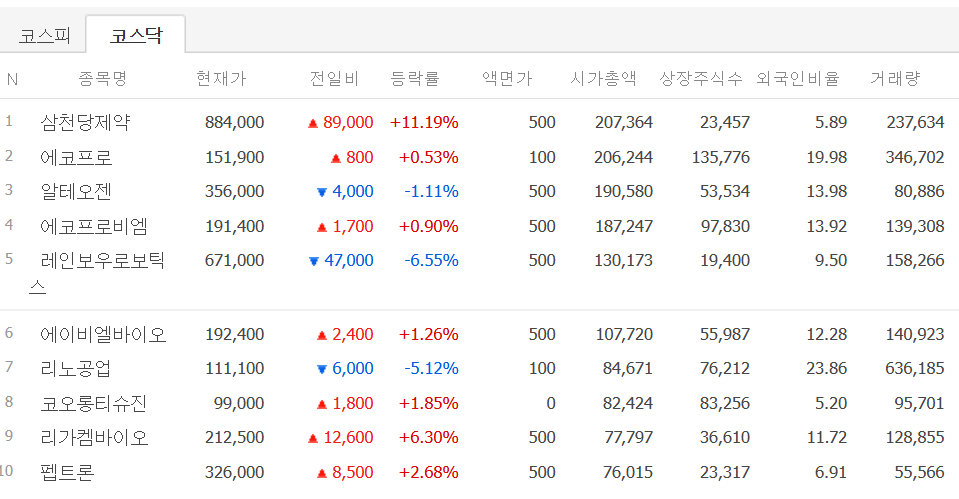
Task: Click the listed shares value 135,776
Action: [x=720, y=157]
